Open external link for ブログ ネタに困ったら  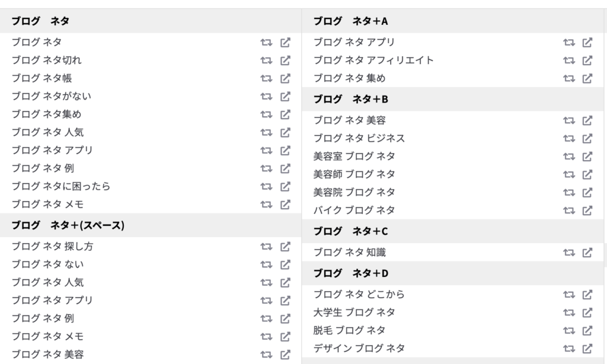pos(285,187)
